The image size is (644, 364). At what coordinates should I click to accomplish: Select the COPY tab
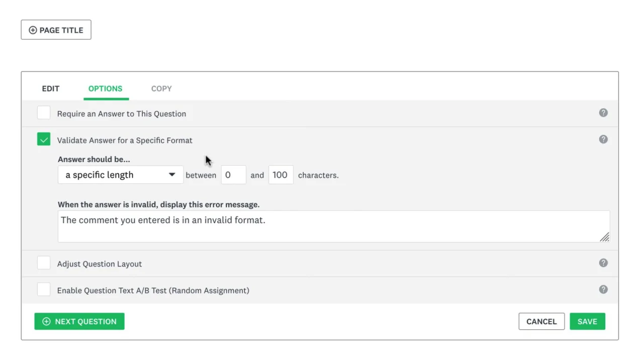click(x=161, y=88)
